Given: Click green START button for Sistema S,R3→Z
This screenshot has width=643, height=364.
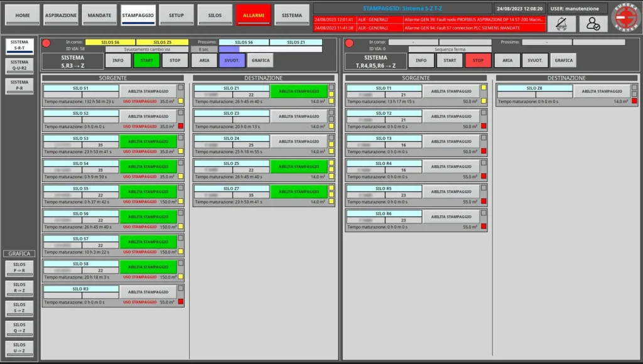Looking at the screenshot, I should click(x=146, y=60).
